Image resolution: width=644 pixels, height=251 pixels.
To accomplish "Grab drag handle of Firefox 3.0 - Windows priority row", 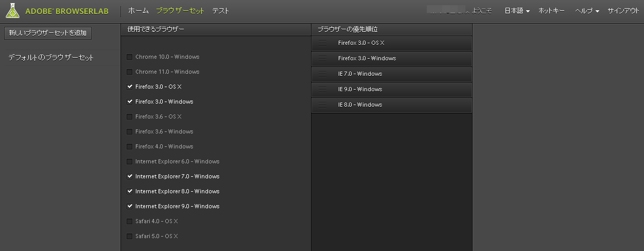I will 323,59.
